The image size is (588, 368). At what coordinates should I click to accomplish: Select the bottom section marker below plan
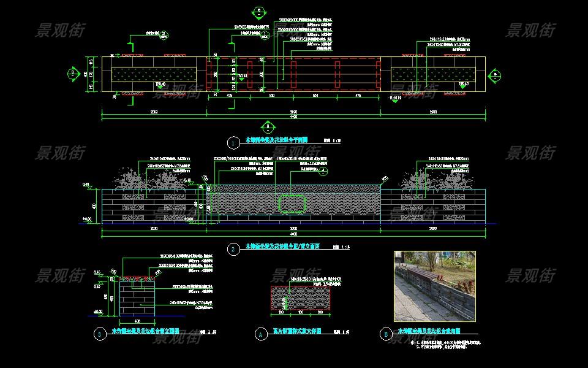click(x=266, y=127)
